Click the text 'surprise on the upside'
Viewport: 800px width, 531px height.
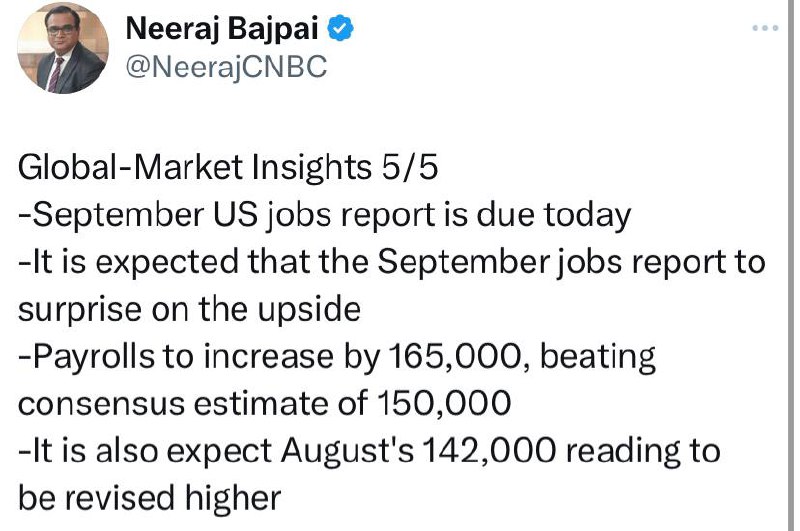189,310
